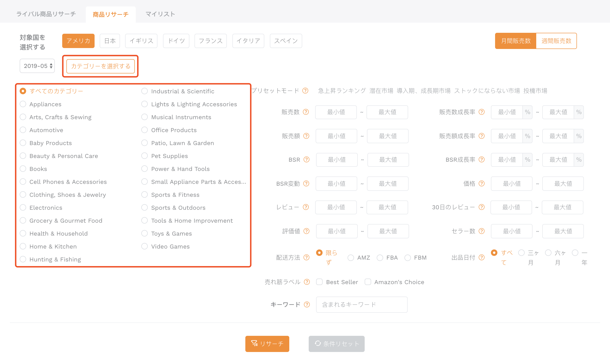Image resolution: width=610 pixels, height=364 pixels.
Task: Apply 潜在市場 preset mode
Action: [x=381, y=91]
